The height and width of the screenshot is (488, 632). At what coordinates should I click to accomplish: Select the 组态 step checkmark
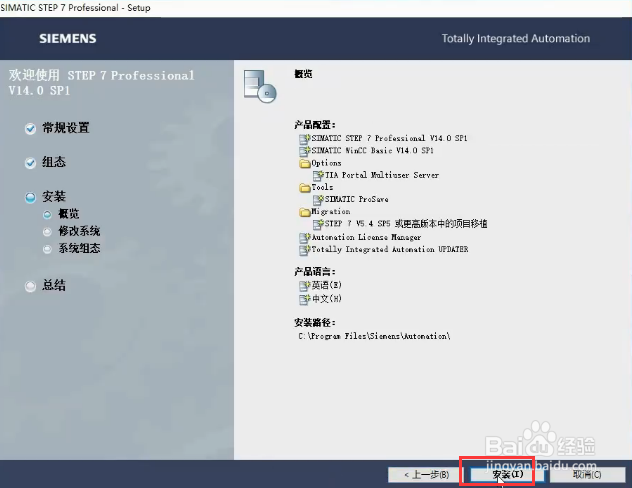[x=30, y=163]
